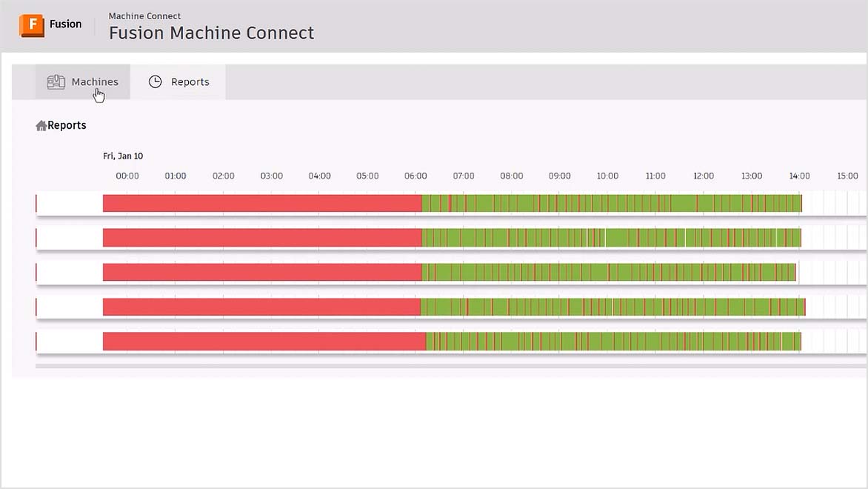Select the Reports heading label
This screenshot has width=868, height=489.
(x=65, y=125)
